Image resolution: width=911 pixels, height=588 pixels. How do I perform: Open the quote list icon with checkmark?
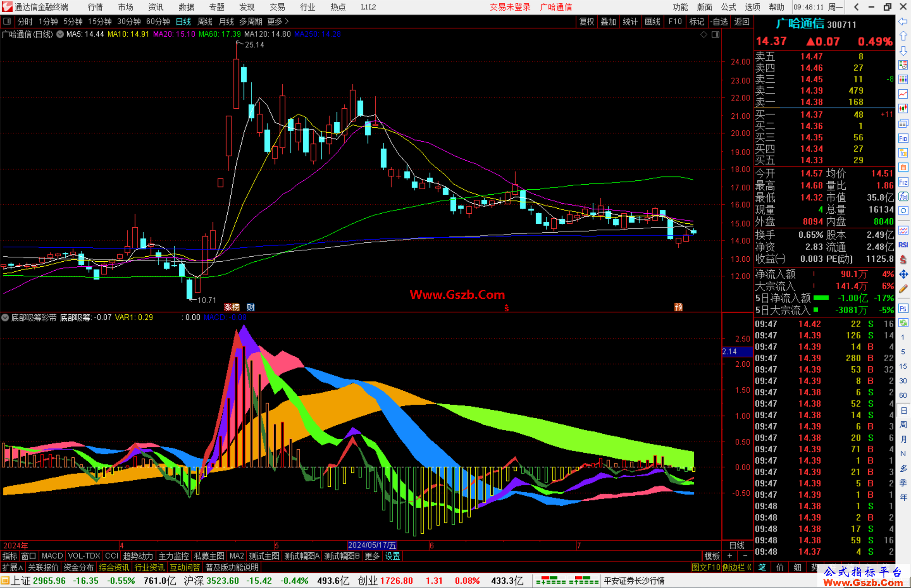pyautogui.click(x=903, y=65)
